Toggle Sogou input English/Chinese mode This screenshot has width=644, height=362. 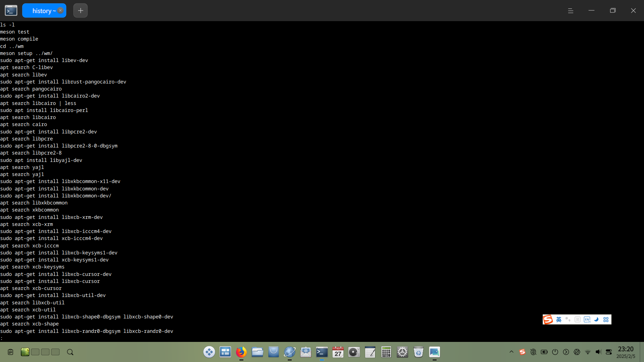(558, 319)
